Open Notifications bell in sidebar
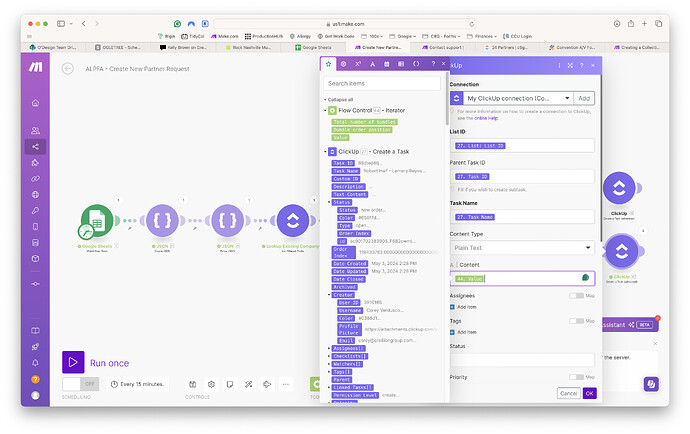 pyautogui.click(x=35, y=363)
